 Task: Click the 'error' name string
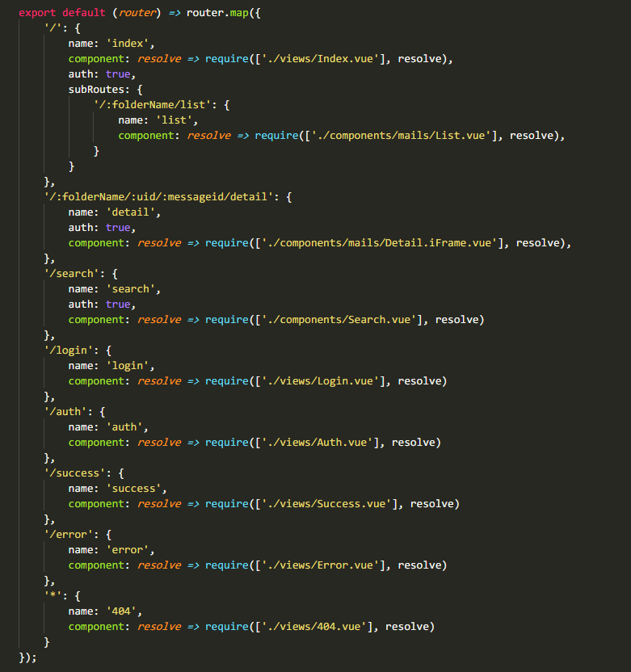pos(128,550)
